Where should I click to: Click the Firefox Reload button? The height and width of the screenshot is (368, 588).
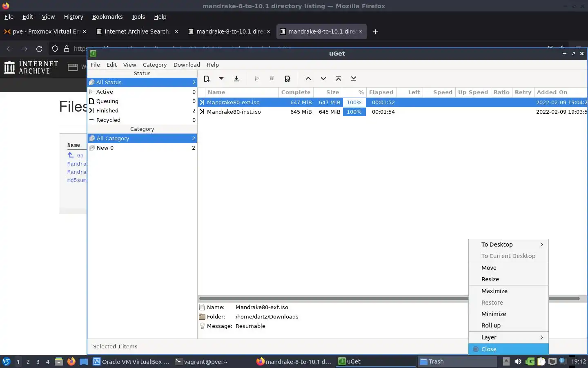[39, 49]
